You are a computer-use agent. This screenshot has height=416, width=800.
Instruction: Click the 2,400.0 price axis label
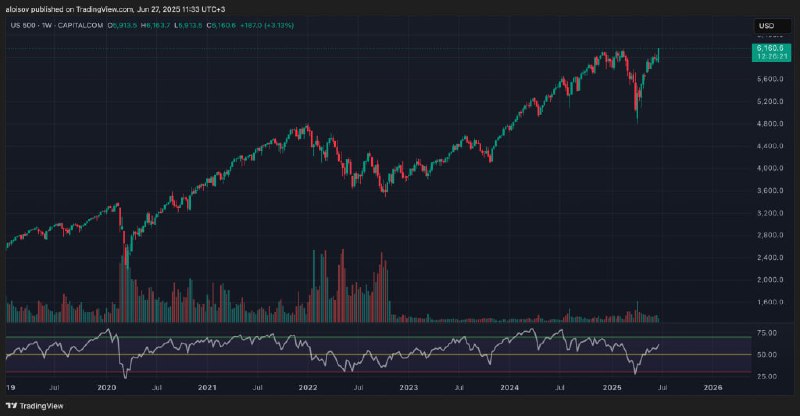coord(770,257)
